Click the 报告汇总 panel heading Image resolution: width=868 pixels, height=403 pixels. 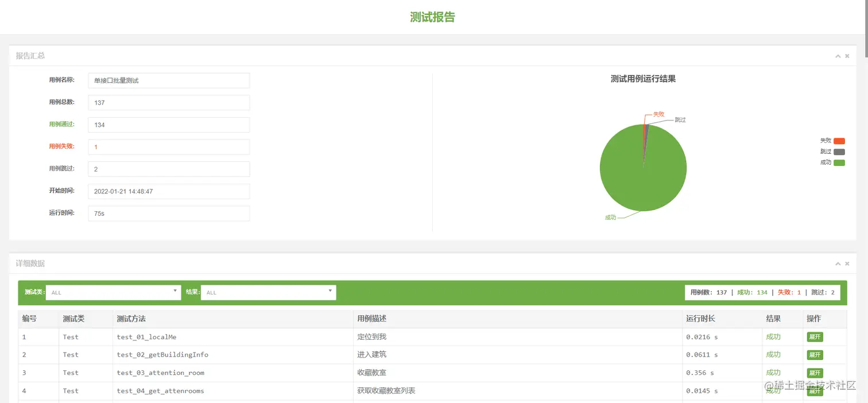coord(30,56)
